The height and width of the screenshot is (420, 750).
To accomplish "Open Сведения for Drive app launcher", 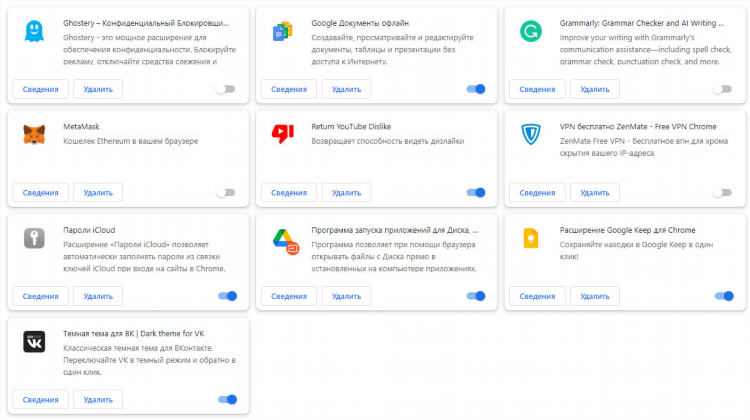I will (x=289, y=296).
